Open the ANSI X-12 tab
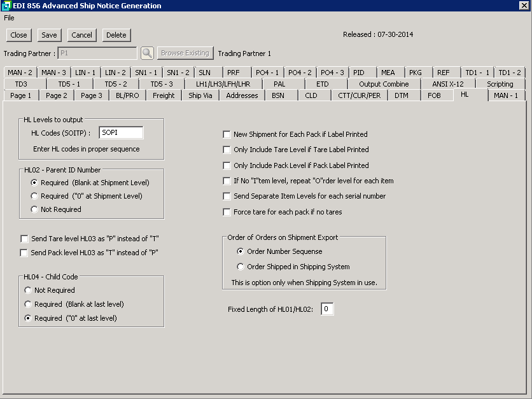Screen dimensions: 532x399 (x=447, y=84)
